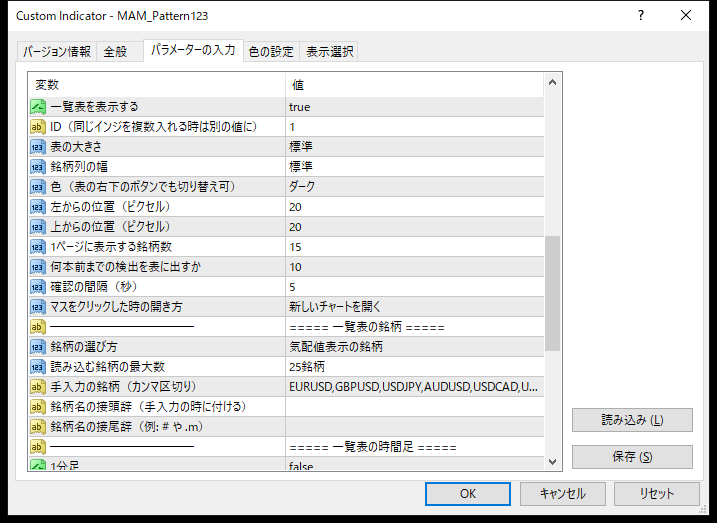Open the dropdown showing 新しいチャートを開く
Screen dimensions: 717x523
click(x=415, y=307)
